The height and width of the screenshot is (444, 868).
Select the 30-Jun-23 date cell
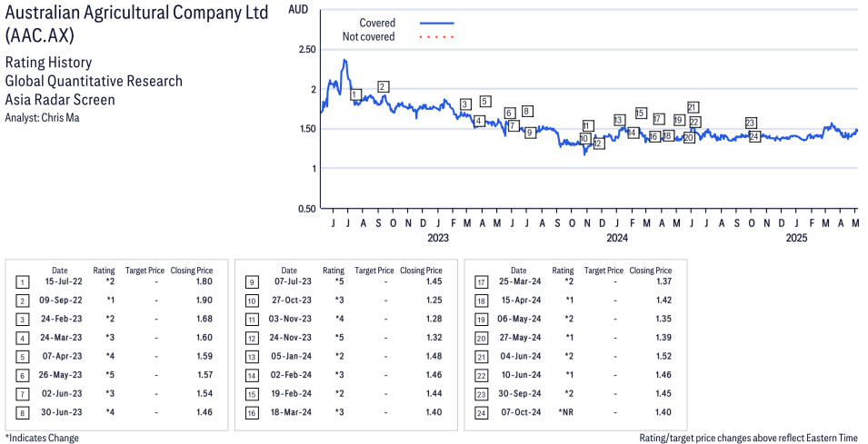pos(62,412)
